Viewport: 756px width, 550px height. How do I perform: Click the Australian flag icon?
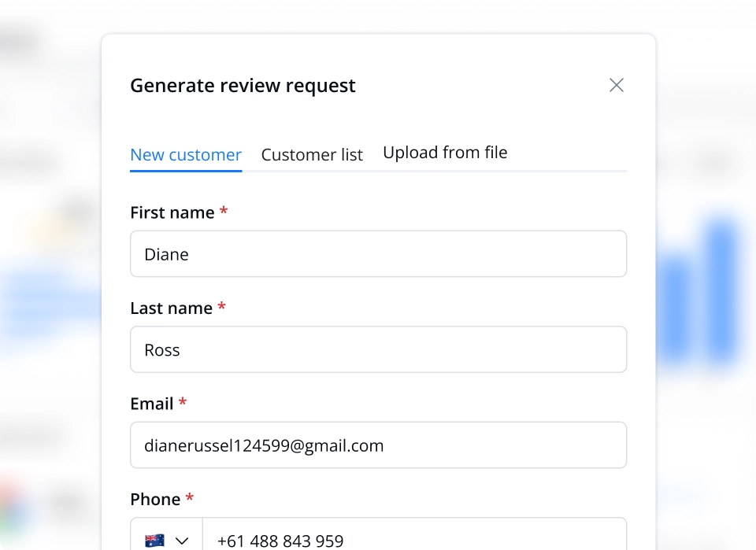[154, 541]
